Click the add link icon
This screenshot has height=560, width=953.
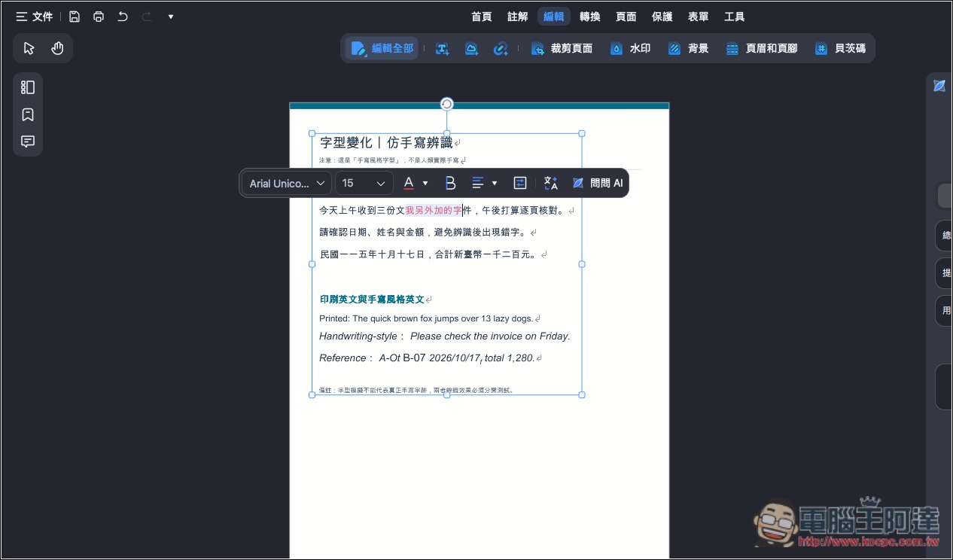[x=500, y=49]
